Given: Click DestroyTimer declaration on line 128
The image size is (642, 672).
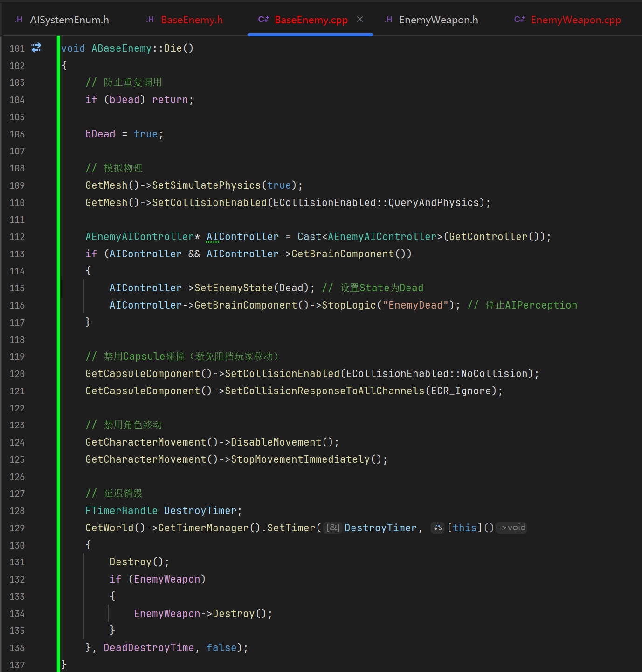Looking at the screenshot, I should pos(200,511).
